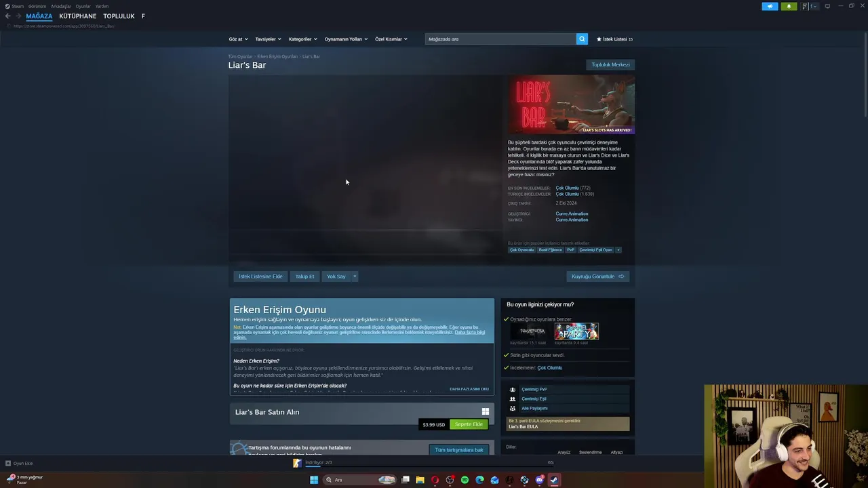Expand the Göz at menu

(238, 39)
